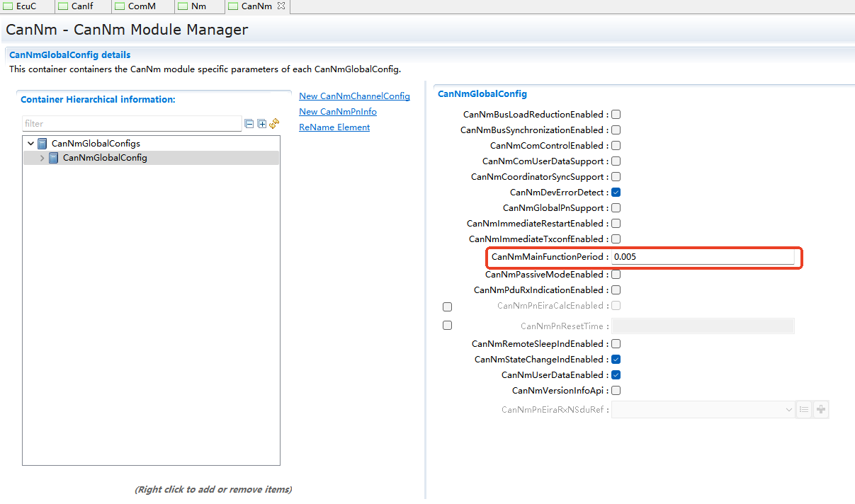The image size is (855, 504).
Task: Enable CanNmPassiveModeEnabled checkbox
Action: click(x=616, y=275)
